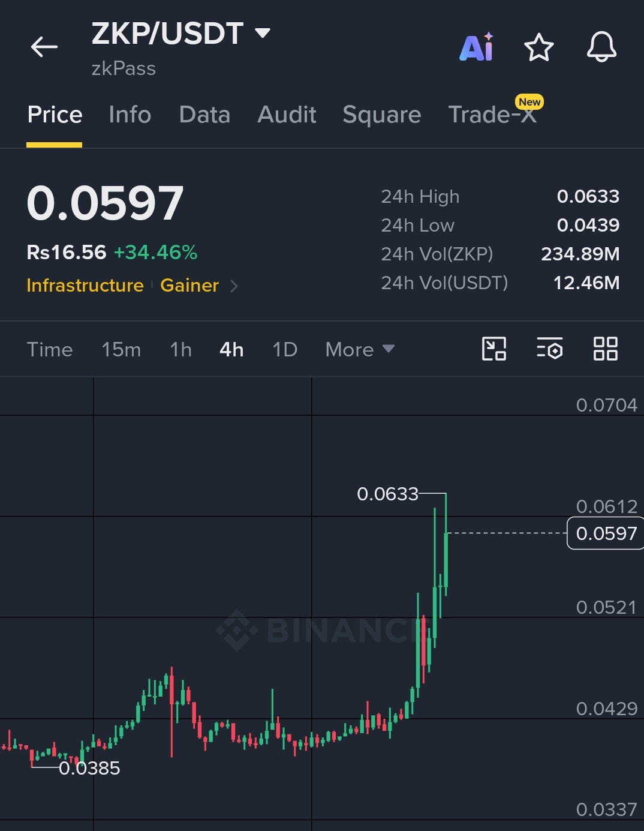Select the Time chart interval

(x=50, y=349)
